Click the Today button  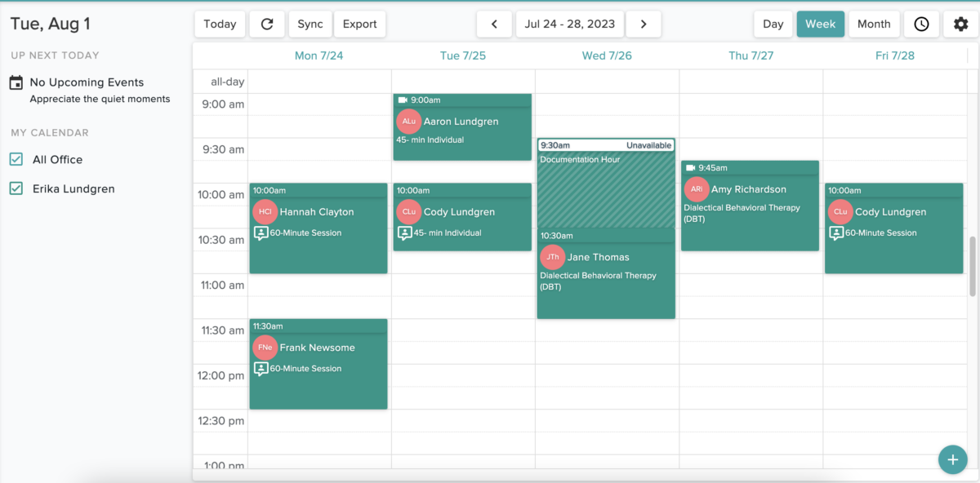220,24
